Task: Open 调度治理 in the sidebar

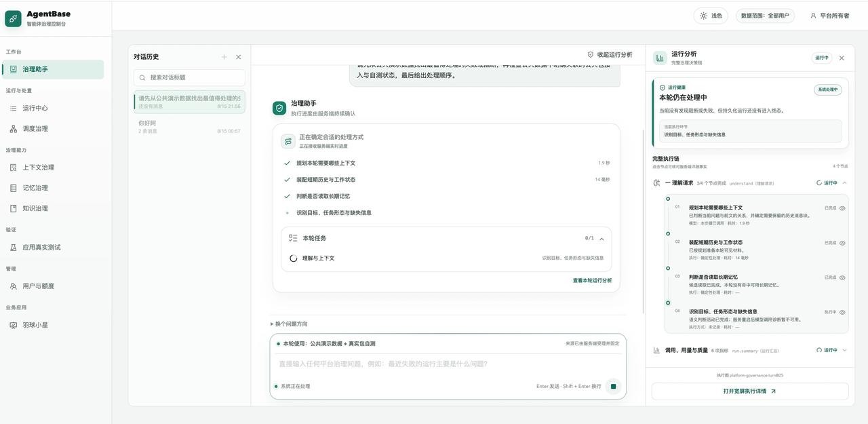Action: click(x=53, y=129)
